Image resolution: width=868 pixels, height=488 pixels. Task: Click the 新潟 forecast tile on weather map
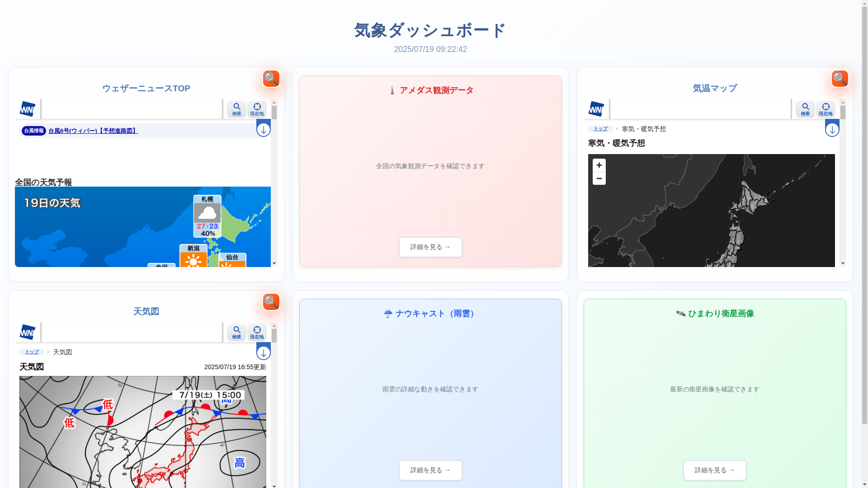click(x=193, y=256)
